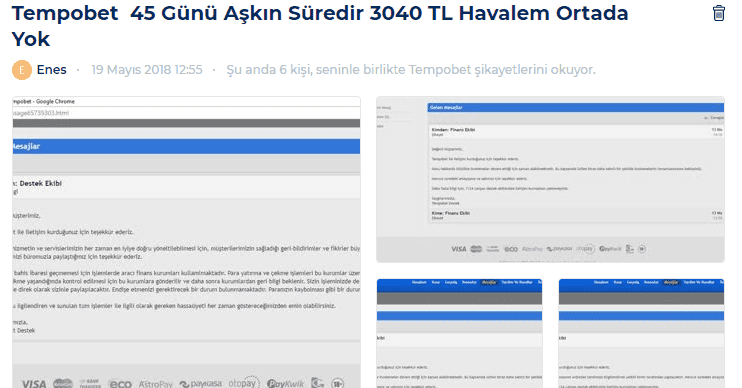Viewport: 742px width, 388px height.
Task: Open the Finans Ekibi messages screenshot
Action: 550,179
